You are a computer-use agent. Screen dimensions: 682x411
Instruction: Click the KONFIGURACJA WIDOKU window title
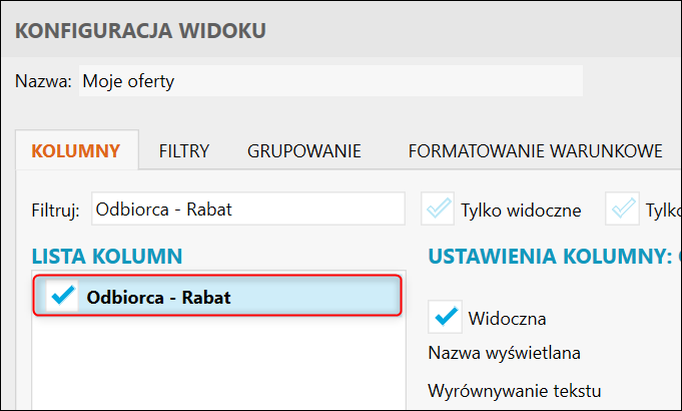click(141, 32)
